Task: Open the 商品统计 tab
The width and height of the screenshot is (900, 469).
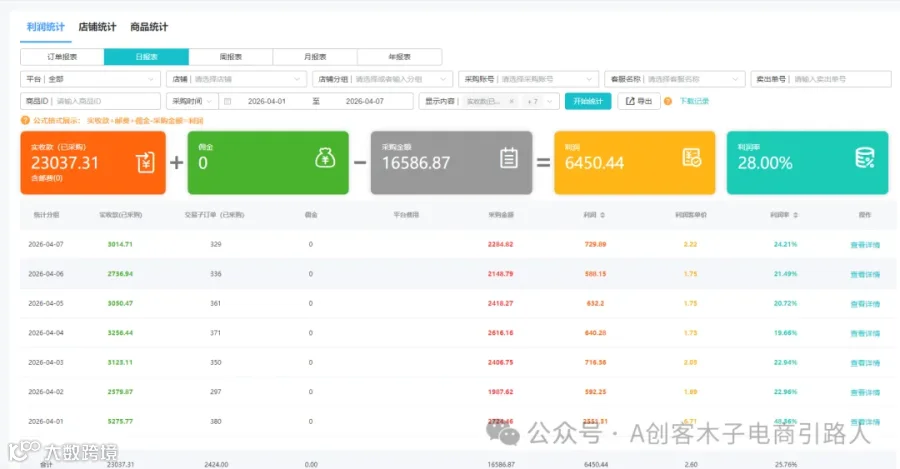Action: (149, 27)
